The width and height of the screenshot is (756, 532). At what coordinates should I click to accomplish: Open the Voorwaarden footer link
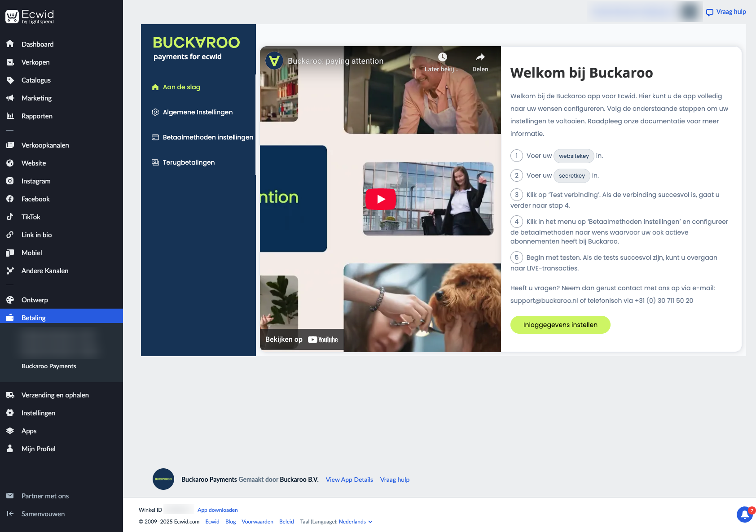click(257, 522)
